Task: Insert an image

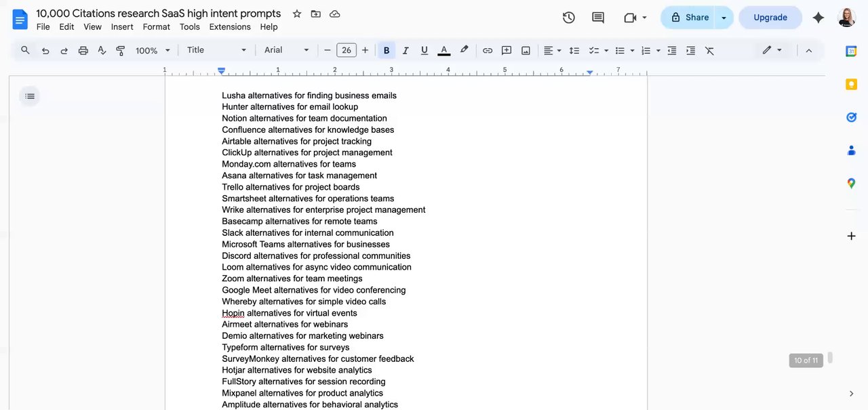Action: [x=526, y=50]
